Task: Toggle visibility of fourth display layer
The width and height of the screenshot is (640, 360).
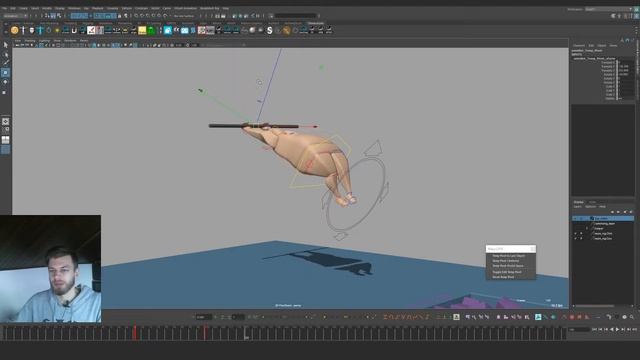Action: (575, 233)
